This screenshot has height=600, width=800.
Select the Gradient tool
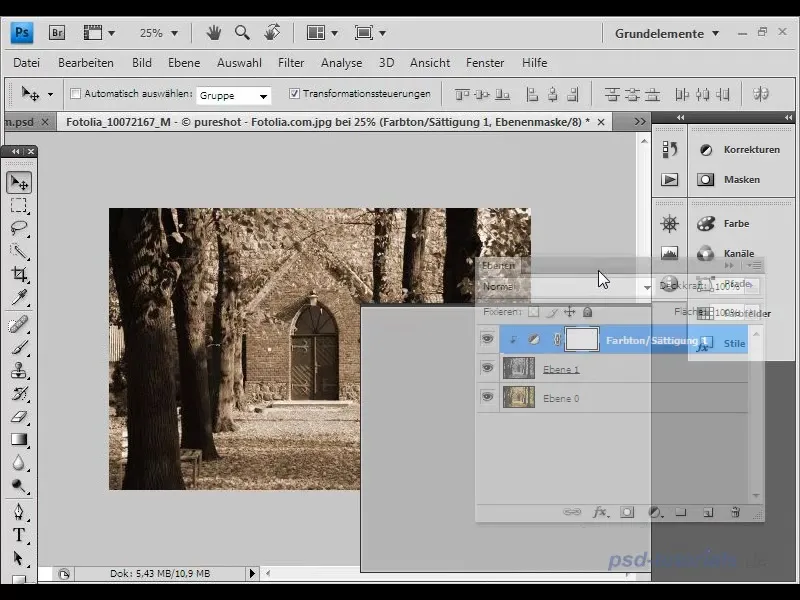tap(19, 439)
